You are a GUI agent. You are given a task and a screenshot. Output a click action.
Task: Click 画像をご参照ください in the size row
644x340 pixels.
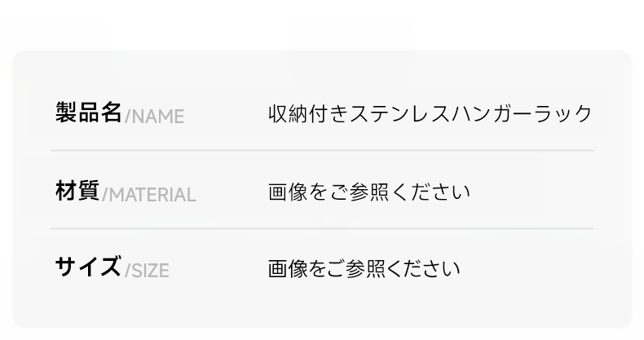coord(364,268)
